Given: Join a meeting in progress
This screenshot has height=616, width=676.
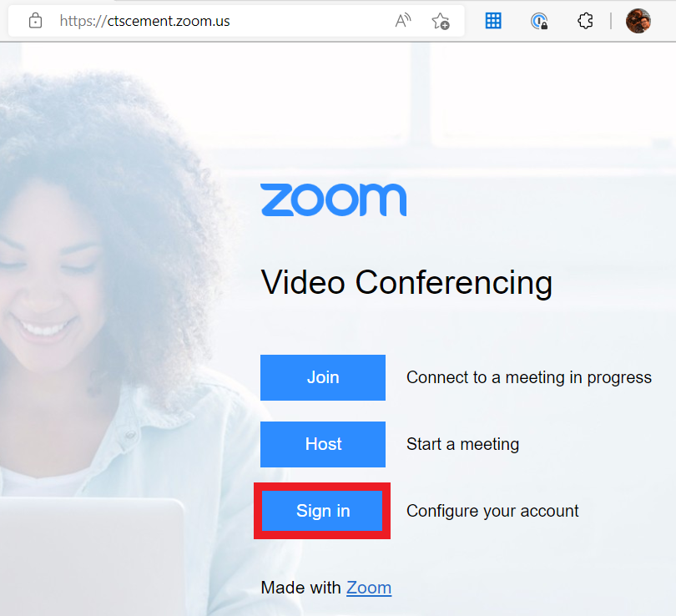Looking at the screenshot, I should coord(323,377).
